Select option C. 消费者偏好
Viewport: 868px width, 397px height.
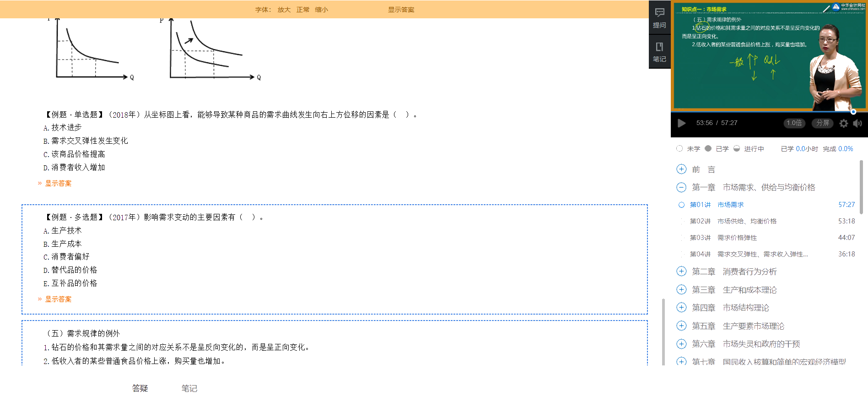pos(66,256)
